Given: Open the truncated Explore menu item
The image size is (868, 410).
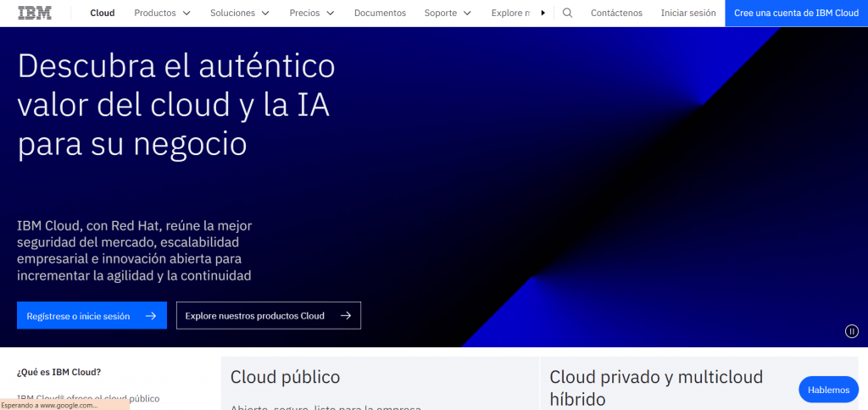Looking at the screenshot, I should click(510, 13).
